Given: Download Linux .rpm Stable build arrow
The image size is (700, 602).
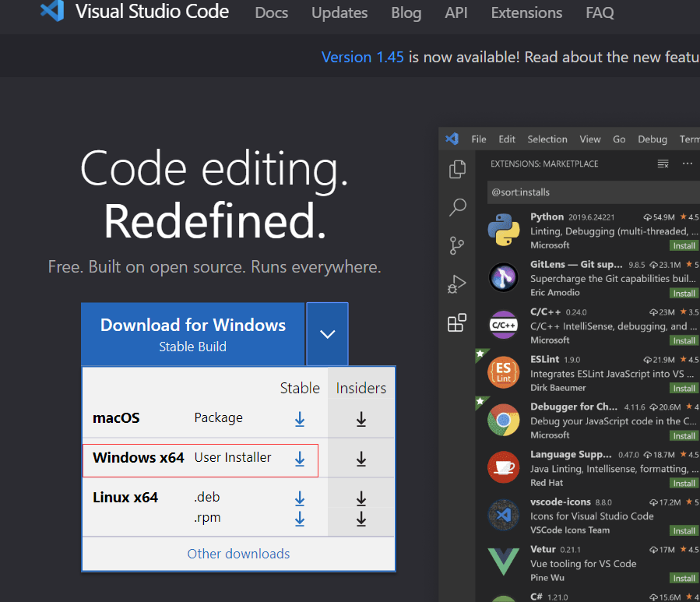Looking at the screenshot, I should [300, 519].
